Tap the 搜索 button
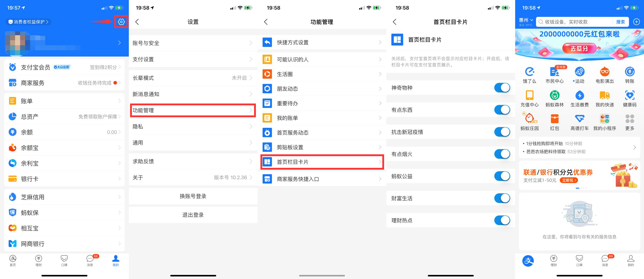This screenshot has width=644, height=279. pos(620,22)
